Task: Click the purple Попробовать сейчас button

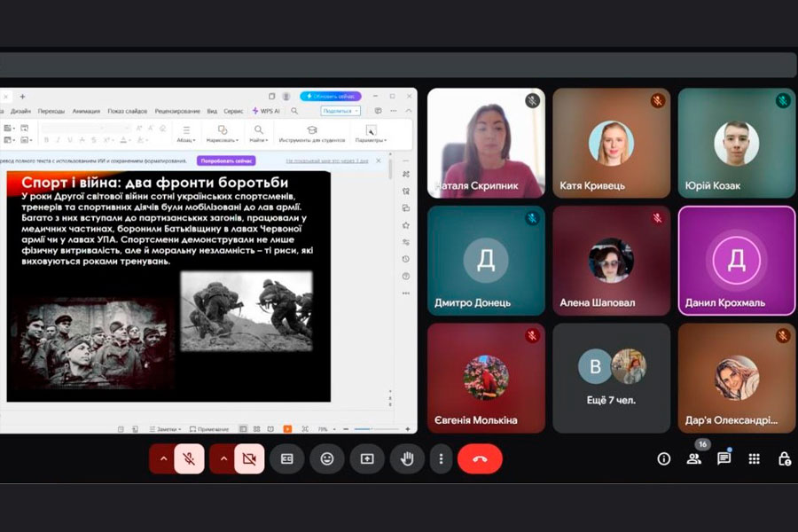Action: (227, 161)
